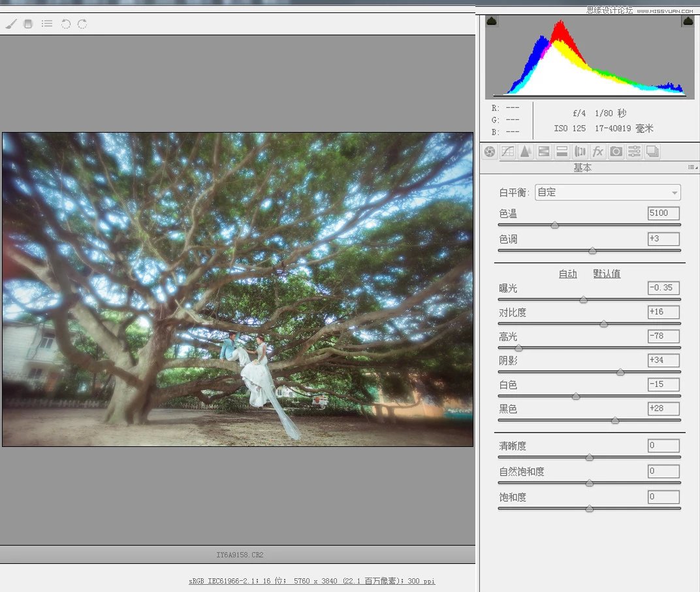
Task: Open the Tone Curve tab
Action: point(507,152)
